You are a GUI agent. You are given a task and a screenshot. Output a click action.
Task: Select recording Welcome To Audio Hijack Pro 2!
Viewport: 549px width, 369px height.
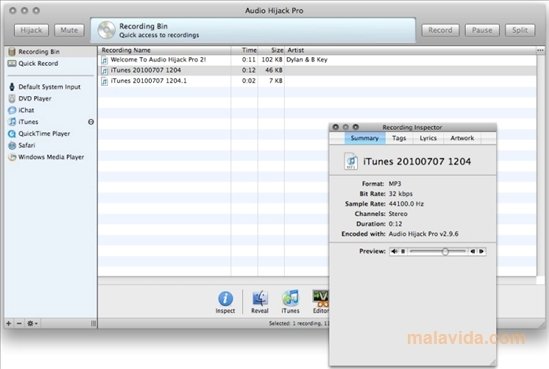(x=317, y=60)
